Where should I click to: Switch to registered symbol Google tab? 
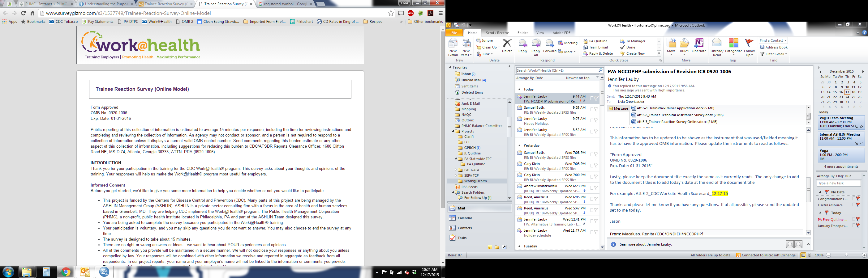285,4
